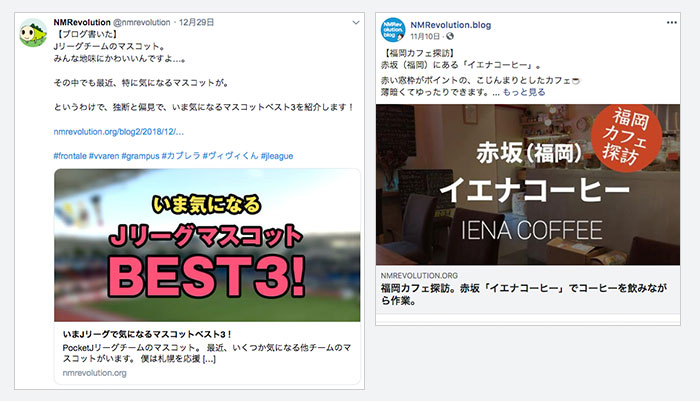The width and height of the screenshot is (700, 401).
Task: Click the #vvaren hashtag
Action: 104,156
